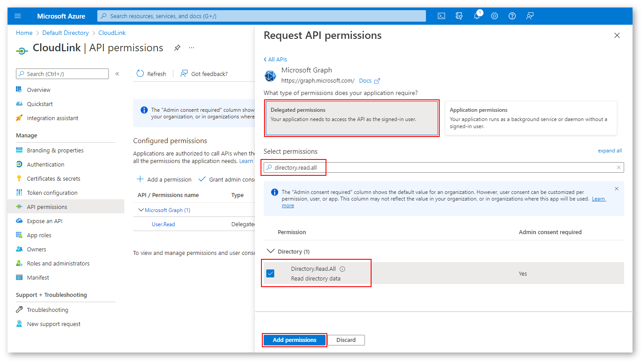
Task: Open Directory and subscription filter icon
Action: (459, 16)
